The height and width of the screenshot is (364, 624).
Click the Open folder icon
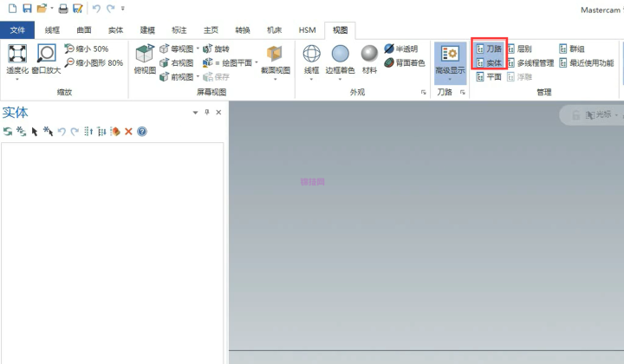click(x=42, y=8)
